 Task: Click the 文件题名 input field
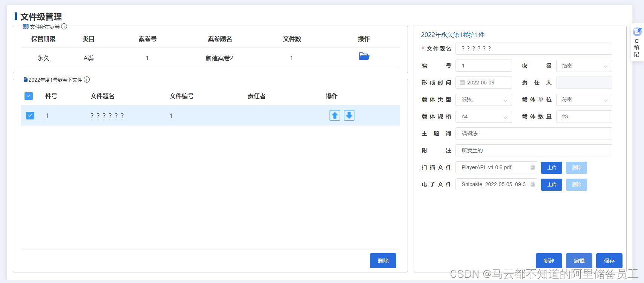point(534,49)
